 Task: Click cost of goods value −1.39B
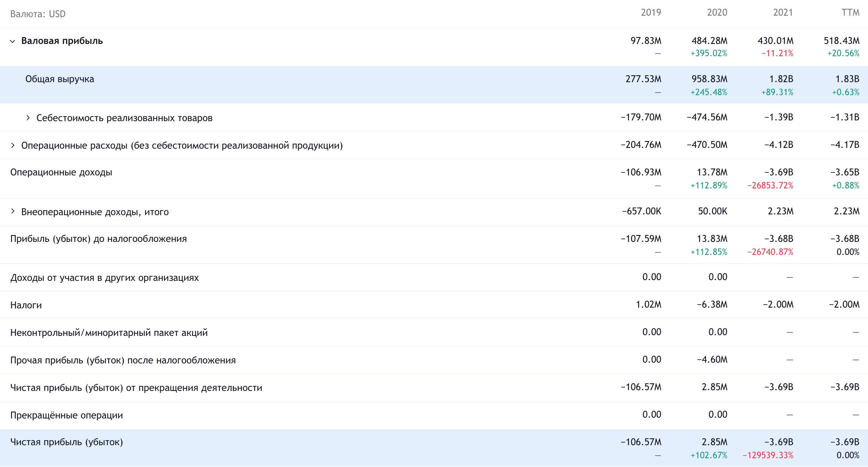click(x=779, y=117)
